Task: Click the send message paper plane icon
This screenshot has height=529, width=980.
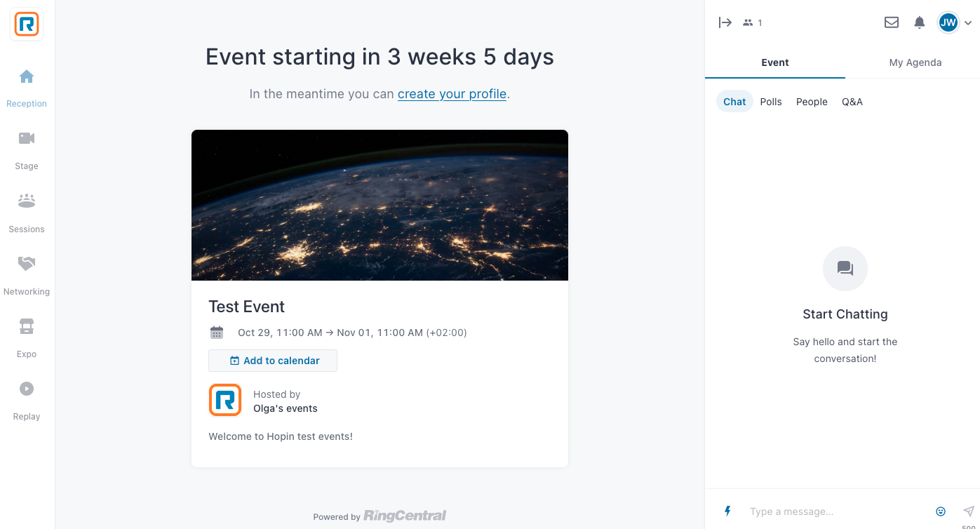Action: [969, 511]
